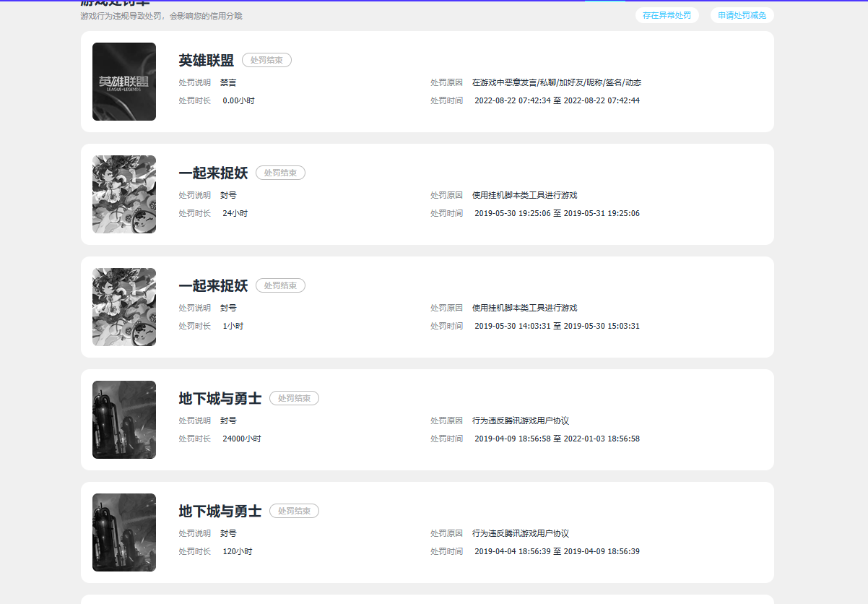Screen dimensions: 868x604
Task: Click 地下城与勇士 title in the 24000小时 card
Action: pyautogui.click(x=220, y=399)
